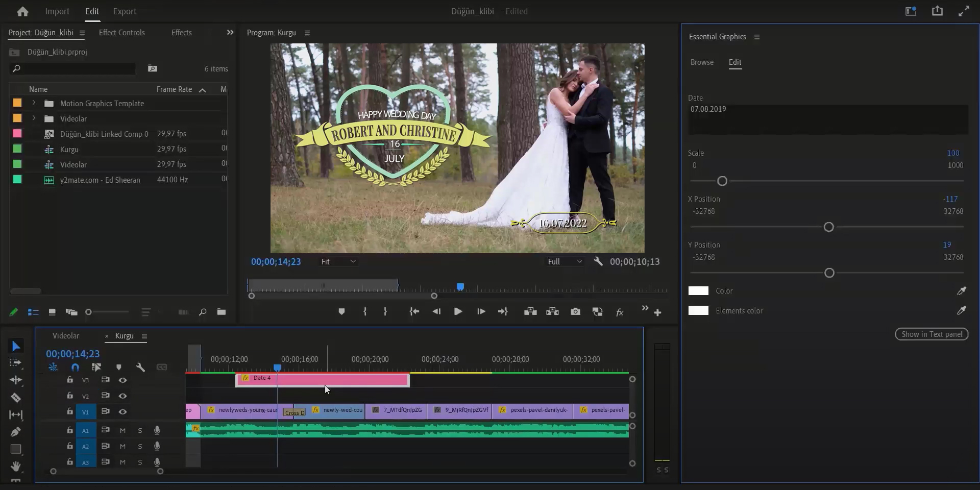The image size is (980, 490).
Task: Select the Kurgu sequence item
Action: 69,150
